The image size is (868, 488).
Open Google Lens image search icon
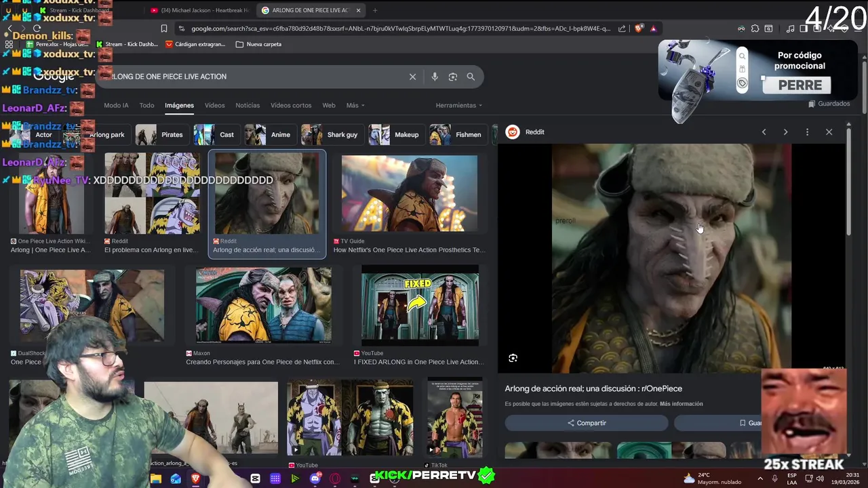(x=453, y=77)
